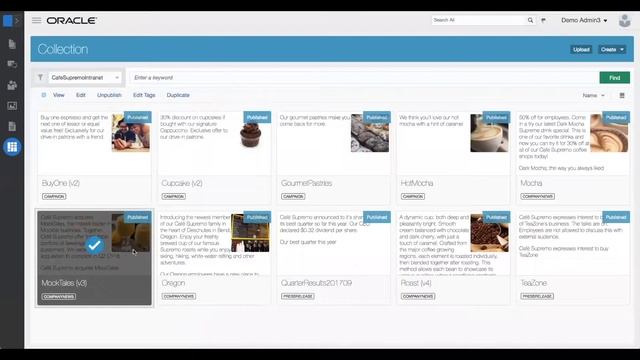
Task: Select the HotMocha card title
Action: 417,183
